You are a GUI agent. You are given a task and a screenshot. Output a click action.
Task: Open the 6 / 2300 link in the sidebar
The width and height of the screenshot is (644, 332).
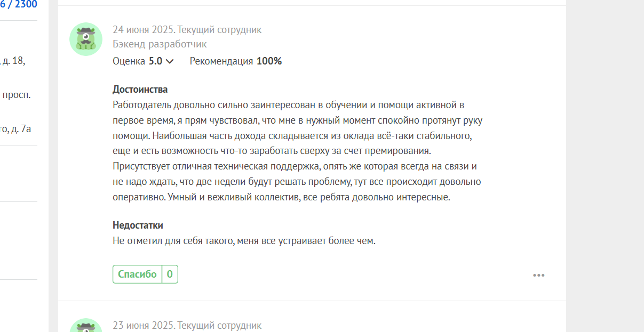[x=19, y=5]
